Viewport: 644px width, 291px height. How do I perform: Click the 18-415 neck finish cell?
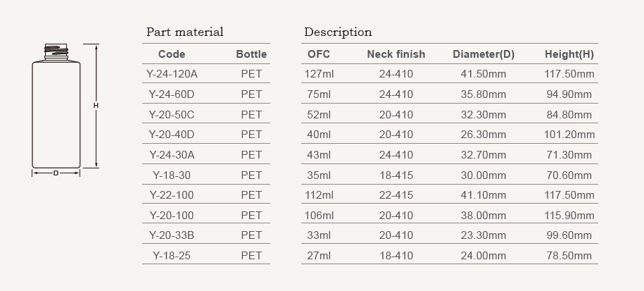click(396, 175)
